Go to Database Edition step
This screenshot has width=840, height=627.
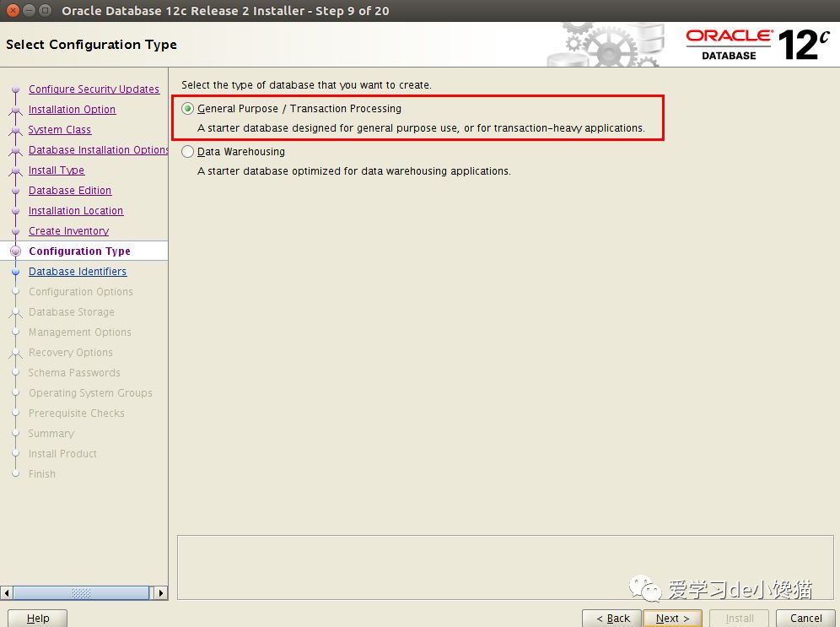[x=70, y=190]
